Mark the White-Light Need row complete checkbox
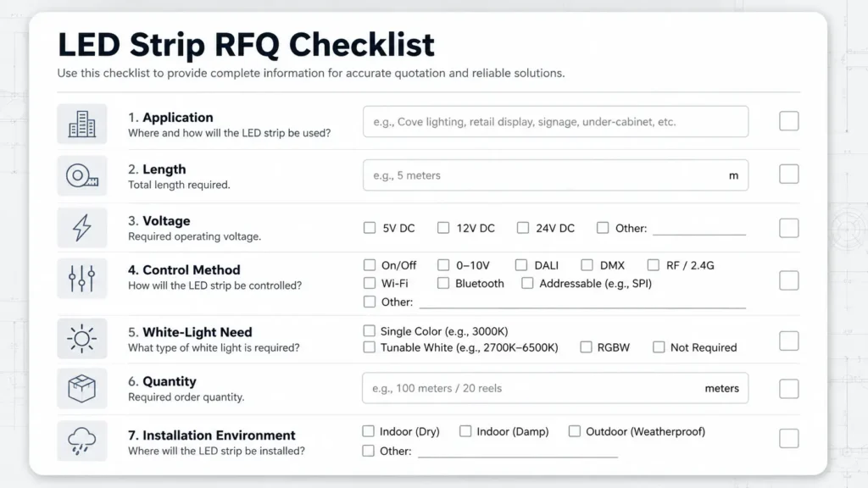Viewport: 868px width, 488px height. coord(789,341)
